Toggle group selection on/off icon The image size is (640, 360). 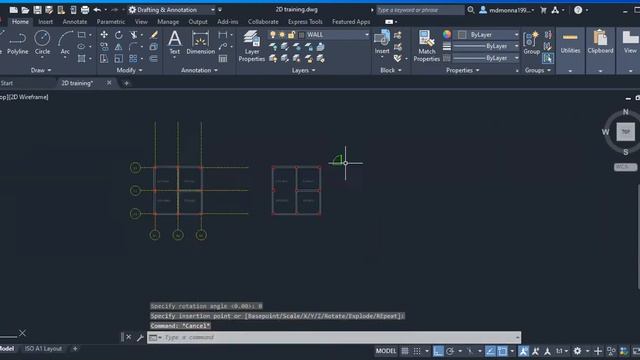(548, 58)
